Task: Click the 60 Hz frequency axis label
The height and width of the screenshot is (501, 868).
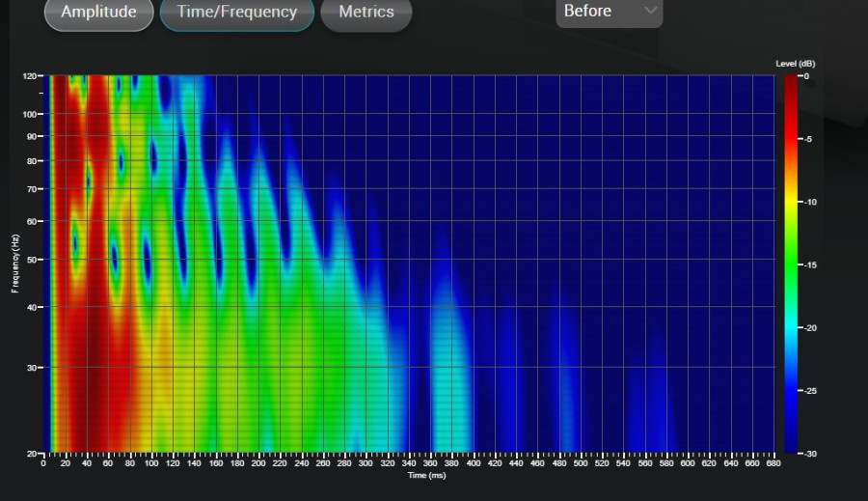Action: [x=32, y=221]
